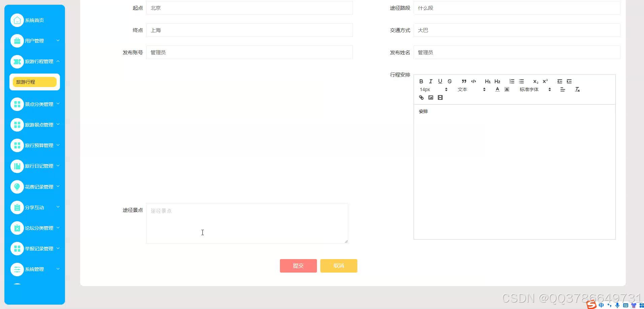This screenshot has width=644, height=309.
Task: Insert a code block in the editor
Action: pos(473,81)
